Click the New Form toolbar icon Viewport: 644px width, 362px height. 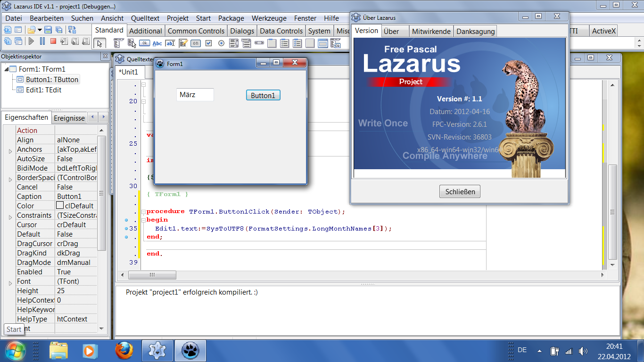[x=18, y=30]
